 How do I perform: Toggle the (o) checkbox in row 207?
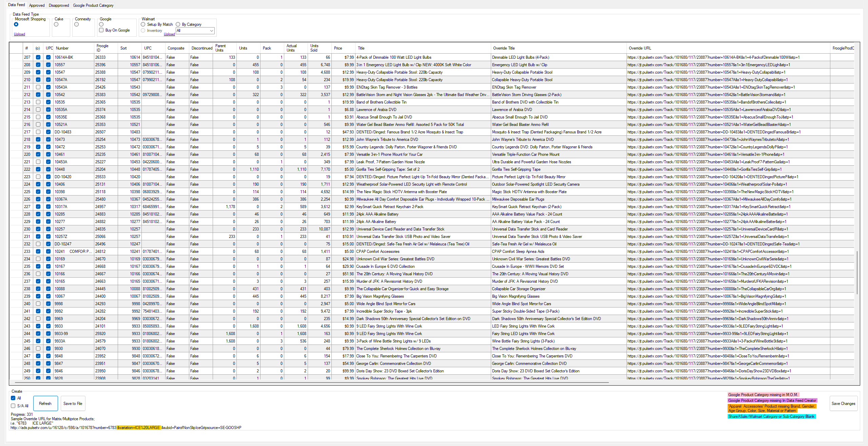(x=38, y=57)
